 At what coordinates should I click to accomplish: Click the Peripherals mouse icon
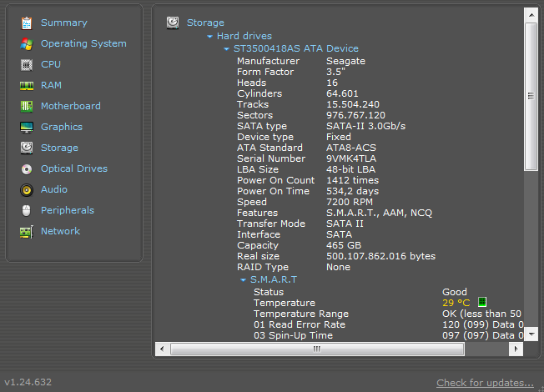[x=27, y=210]
